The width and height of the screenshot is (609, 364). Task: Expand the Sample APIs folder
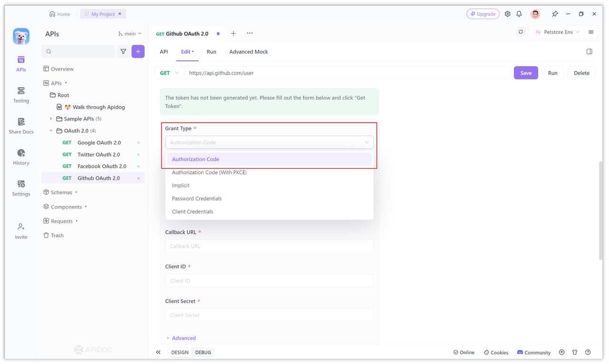tap(51, 118)
